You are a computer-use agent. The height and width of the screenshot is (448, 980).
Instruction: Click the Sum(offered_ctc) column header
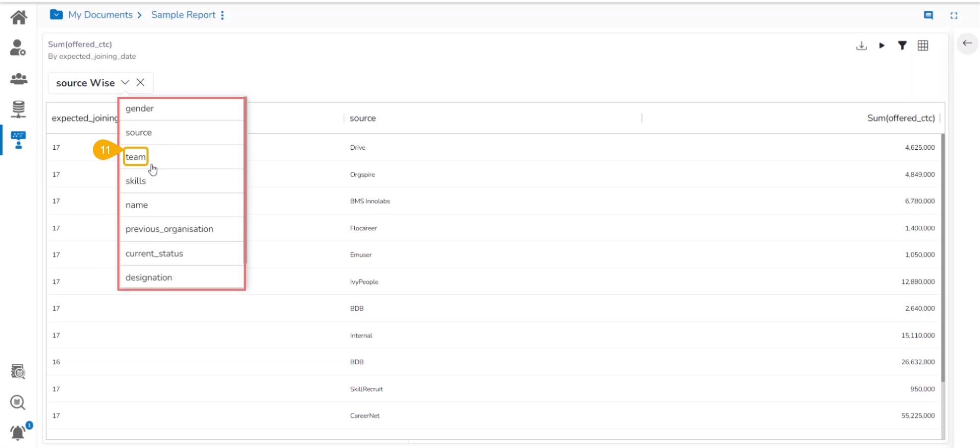[x=901, y=118]
